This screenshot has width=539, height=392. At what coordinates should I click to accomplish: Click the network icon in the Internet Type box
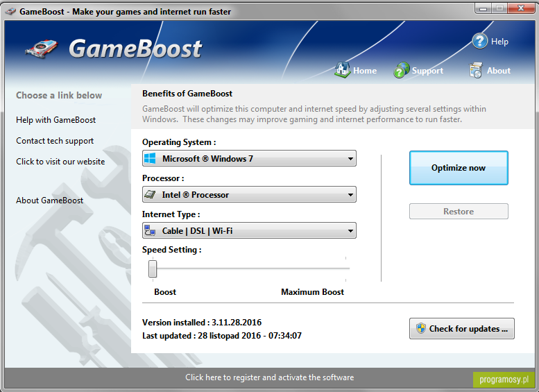click(x=150, y=231)
